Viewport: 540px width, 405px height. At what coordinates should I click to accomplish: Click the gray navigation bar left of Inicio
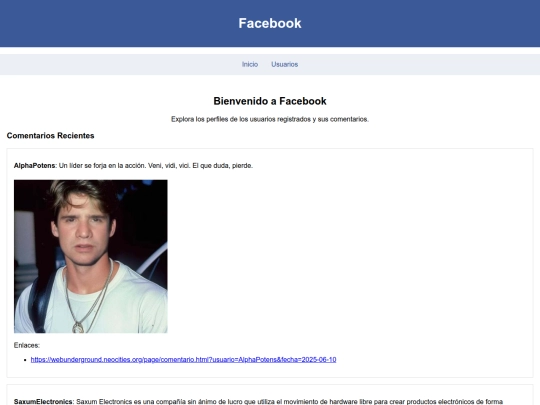(121, 64)
